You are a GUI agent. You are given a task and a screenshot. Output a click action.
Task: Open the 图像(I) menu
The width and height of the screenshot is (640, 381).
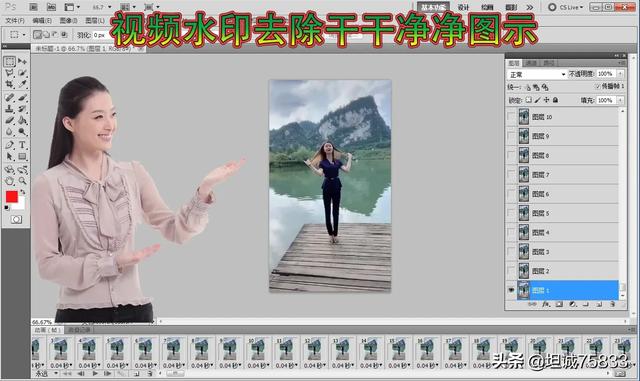(x=68, y=20)
